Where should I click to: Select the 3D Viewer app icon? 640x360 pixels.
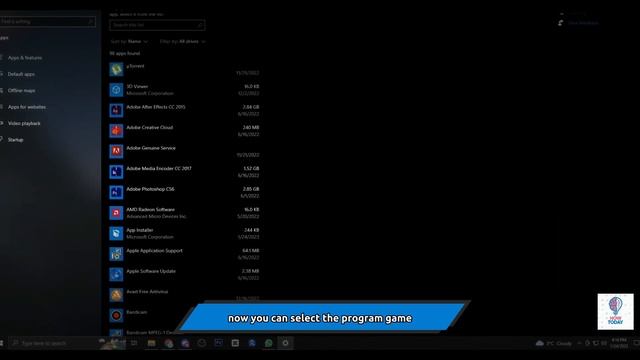coord(116,90)
